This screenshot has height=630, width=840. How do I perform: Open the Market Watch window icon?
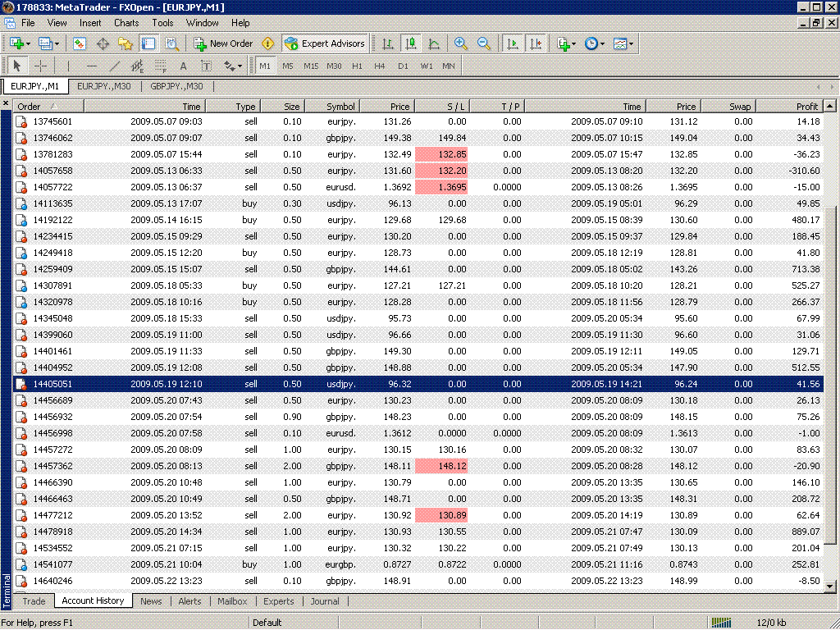80,44
